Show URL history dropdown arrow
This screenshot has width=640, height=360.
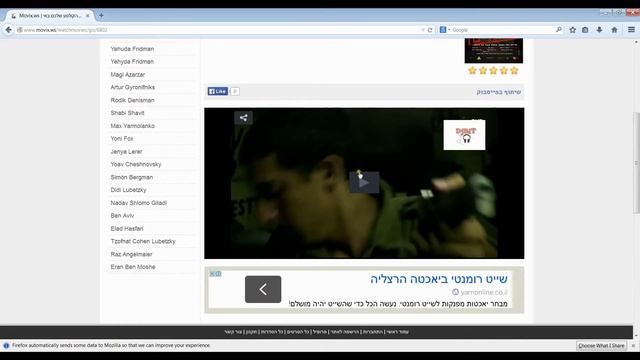point(422,30)
